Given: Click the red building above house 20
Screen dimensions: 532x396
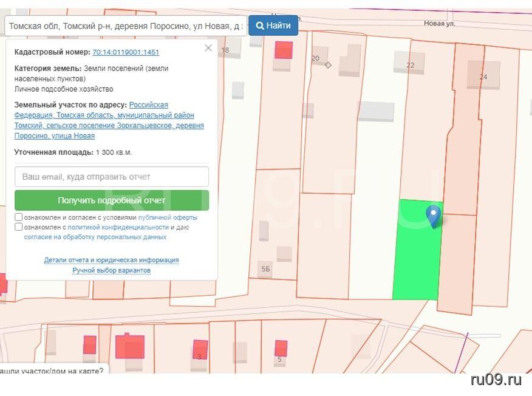Looking at the screenshot, I should [284, 50].
